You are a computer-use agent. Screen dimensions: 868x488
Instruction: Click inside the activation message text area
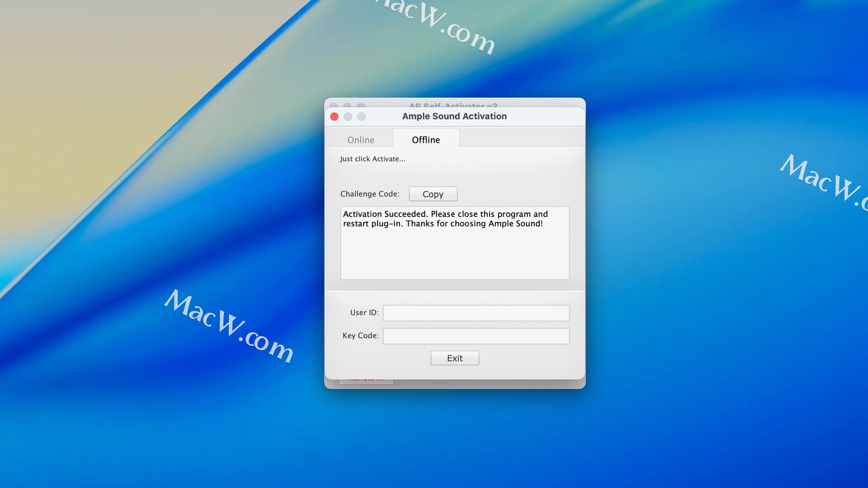tap(455, 243)
